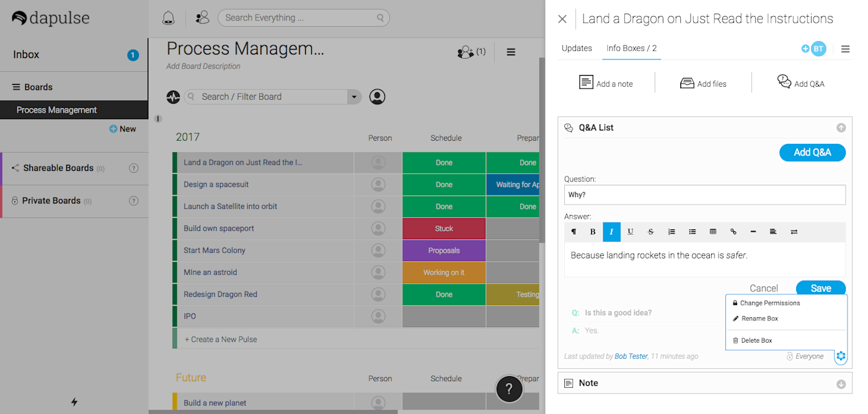
Task: Insert a table with the table icon
Action: click(x=713, y=232)
